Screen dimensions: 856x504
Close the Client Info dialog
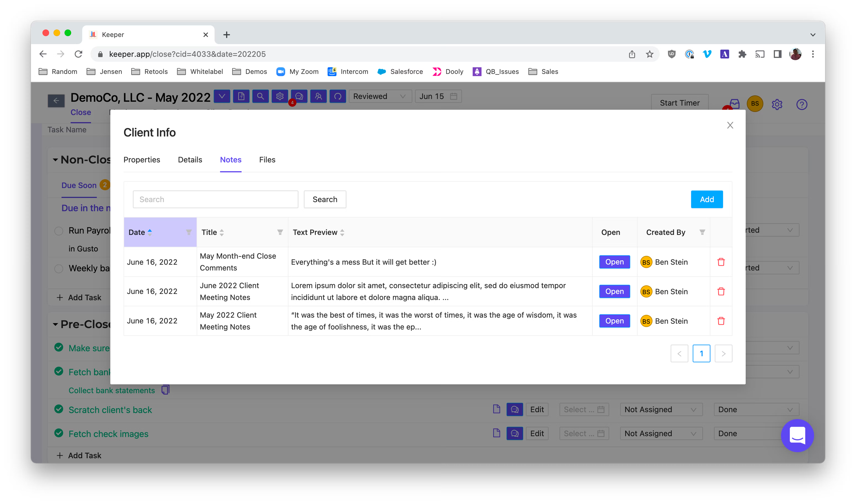[730, 125]
